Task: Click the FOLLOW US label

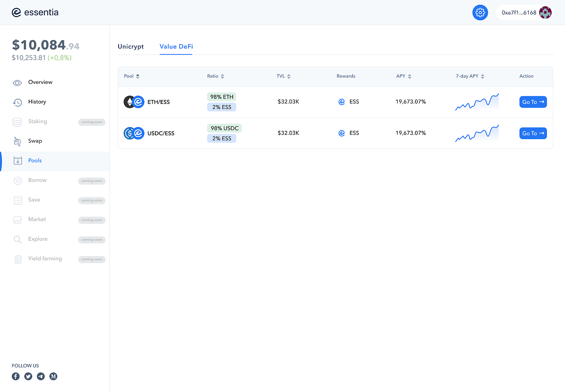Action: click(25, 366)
